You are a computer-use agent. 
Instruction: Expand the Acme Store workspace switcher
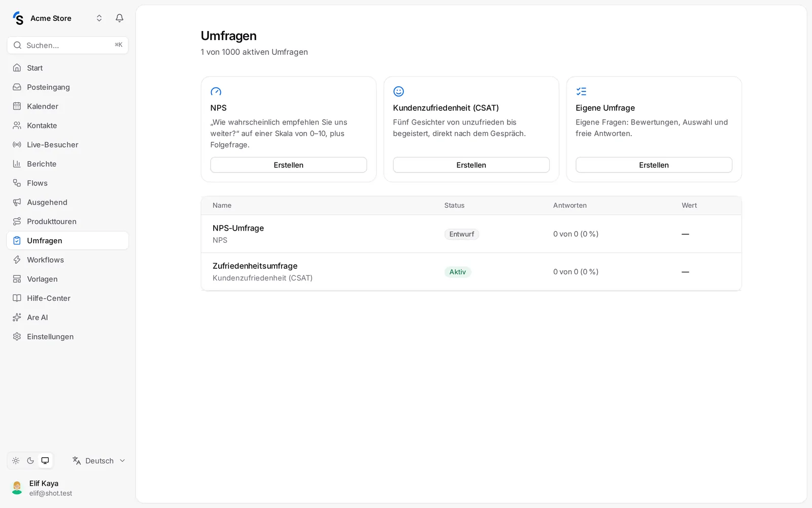(99, 18)
